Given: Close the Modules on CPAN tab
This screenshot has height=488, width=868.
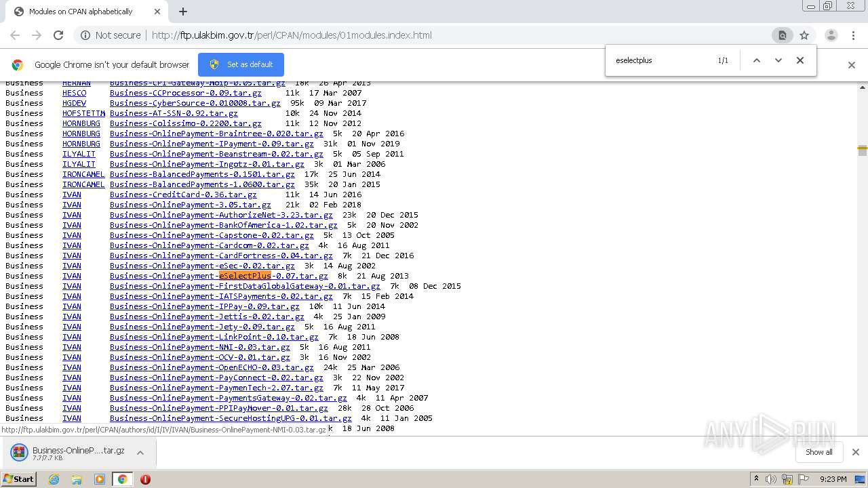Looking at the screenshot, I should 157,12.
